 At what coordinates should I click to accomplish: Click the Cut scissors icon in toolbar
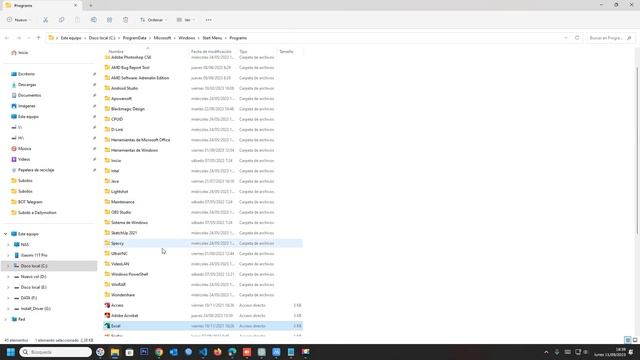pos(45,20)
